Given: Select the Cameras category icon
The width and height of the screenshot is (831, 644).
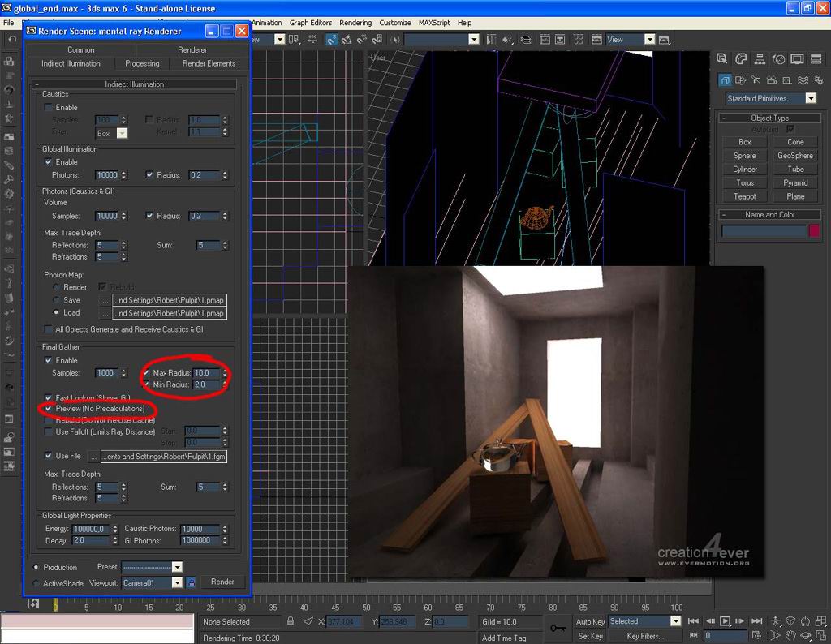Looking at the screenshot, I should 771,79.
